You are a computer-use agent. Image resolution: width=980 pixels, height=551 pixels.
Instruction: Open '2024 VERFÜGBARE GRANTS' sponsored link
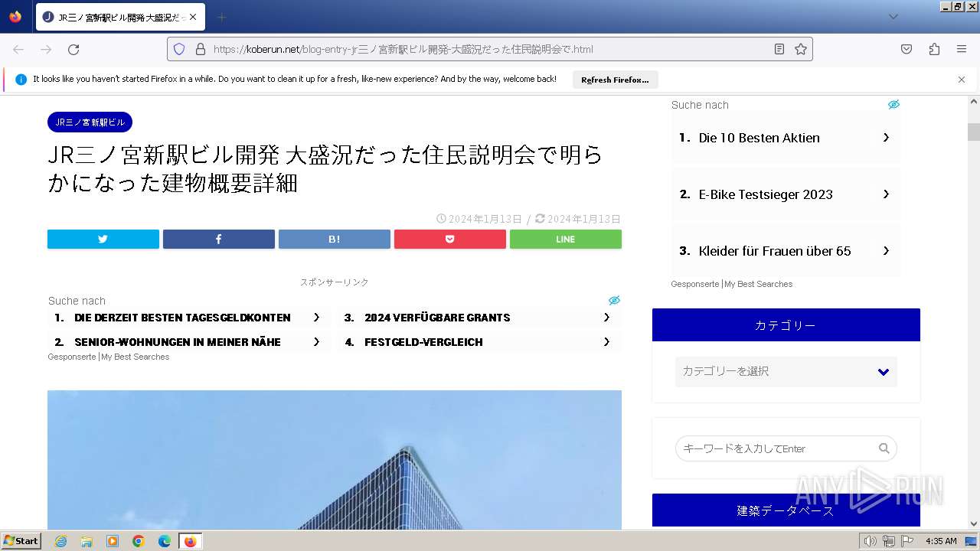coord(437,318)
